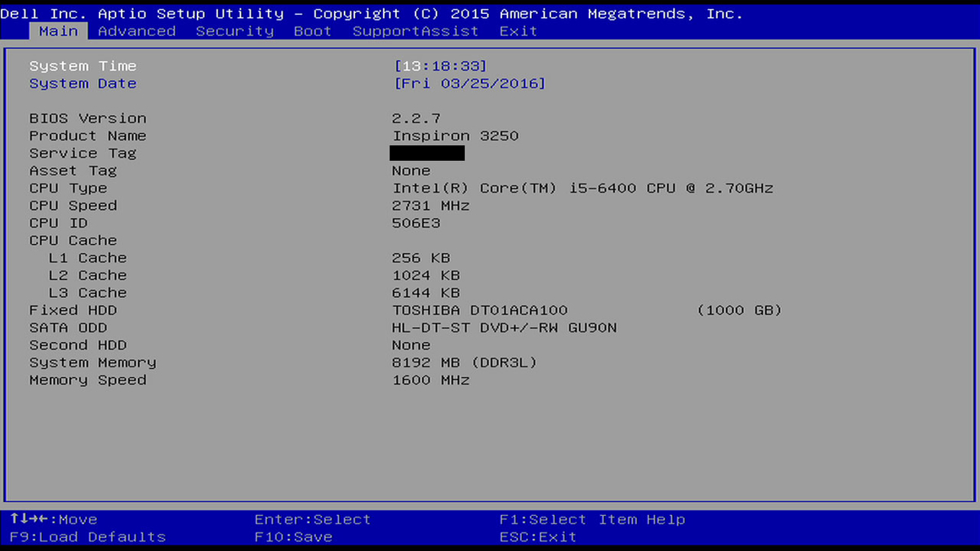Click the Fixed HDD label
Screen dimensions: 980x551
73,310
